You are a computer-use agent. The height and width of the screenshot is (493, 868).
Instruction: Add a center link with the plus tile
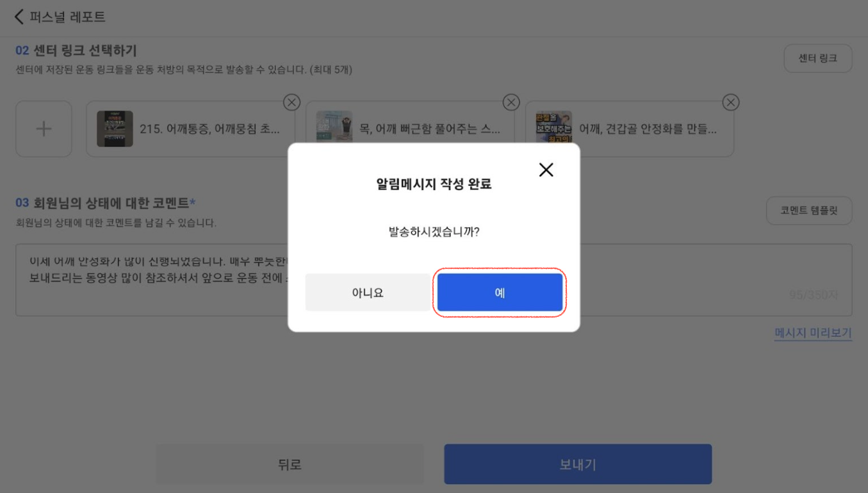click(x=44, y=129)
